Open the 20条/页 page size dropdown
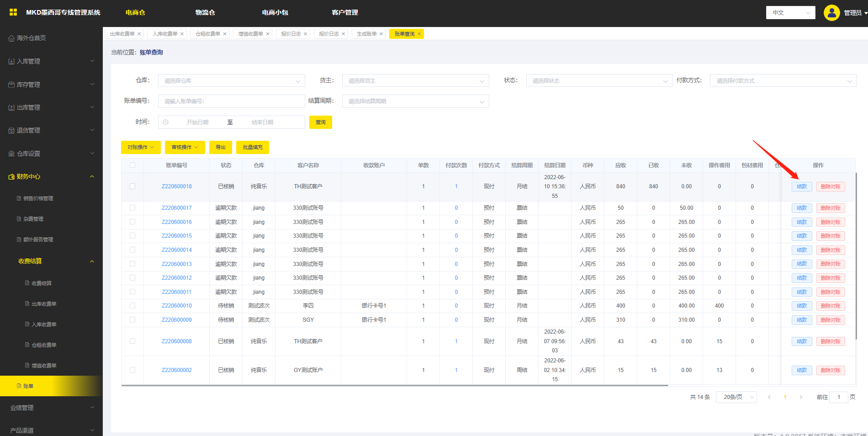The image size is (868, 436). [x=736, y=397]
